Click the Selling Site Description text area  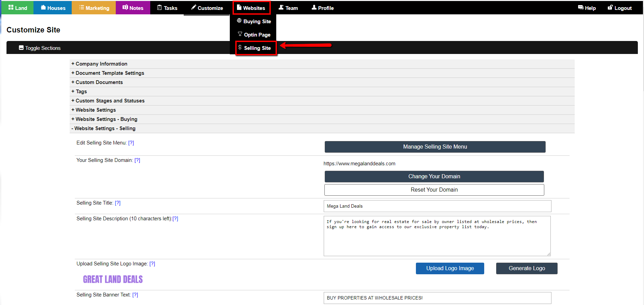[x=437, y=236]
